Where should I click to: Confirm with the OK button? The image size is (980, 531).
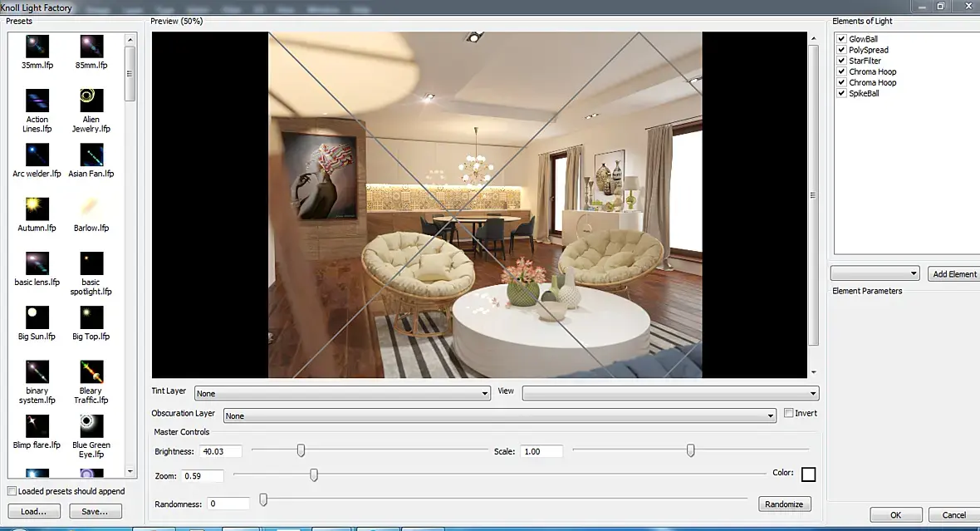[x=895, y=514]
